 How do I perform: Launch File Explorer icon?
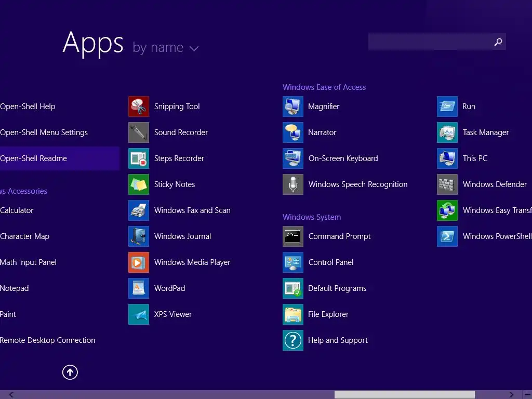tap(293, 314)
